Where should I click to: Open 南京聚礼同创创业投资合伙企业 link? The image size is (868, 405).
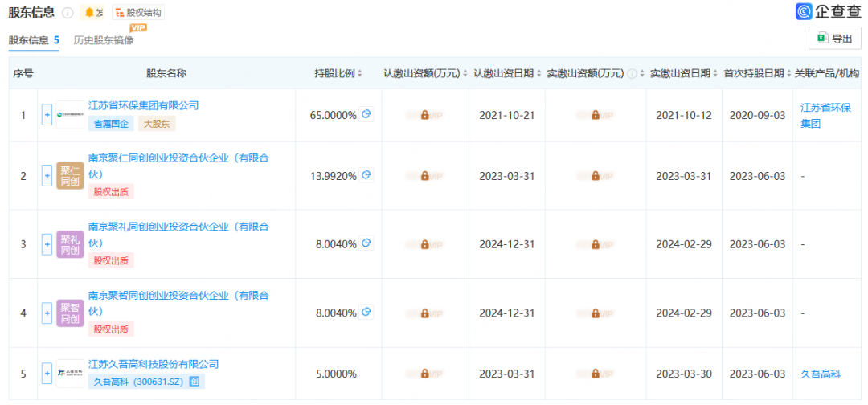[x=178, y=235]
